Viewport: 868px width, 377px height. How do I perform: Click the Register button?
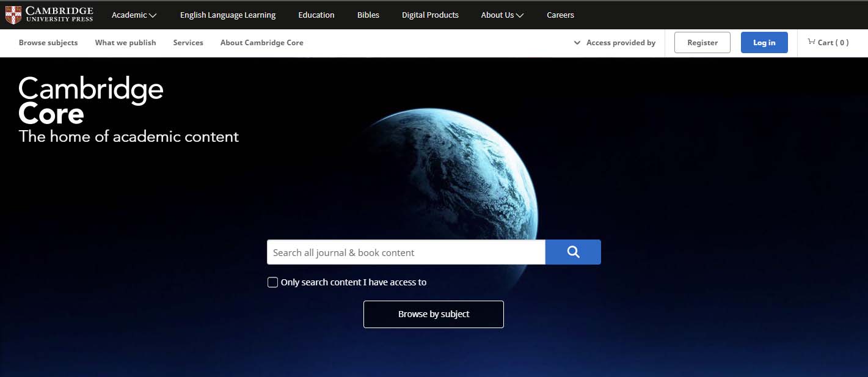tap(702, 43)
